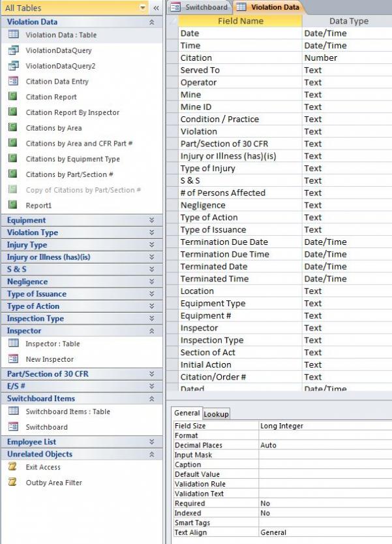
Task: Click the table icon on Violation Data tab
Action: [x=241, y=7]
